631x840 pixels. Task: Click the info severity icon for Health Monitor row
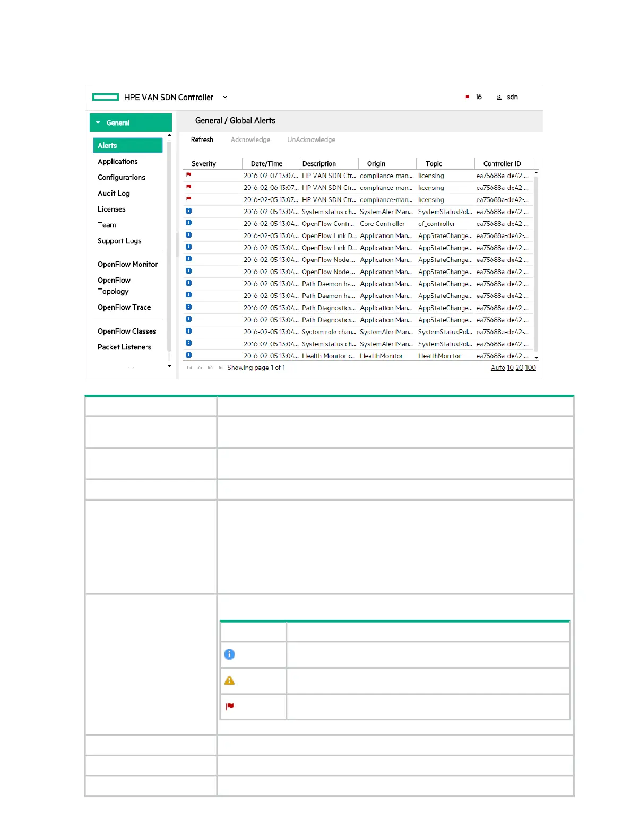[x=188, y=355]
